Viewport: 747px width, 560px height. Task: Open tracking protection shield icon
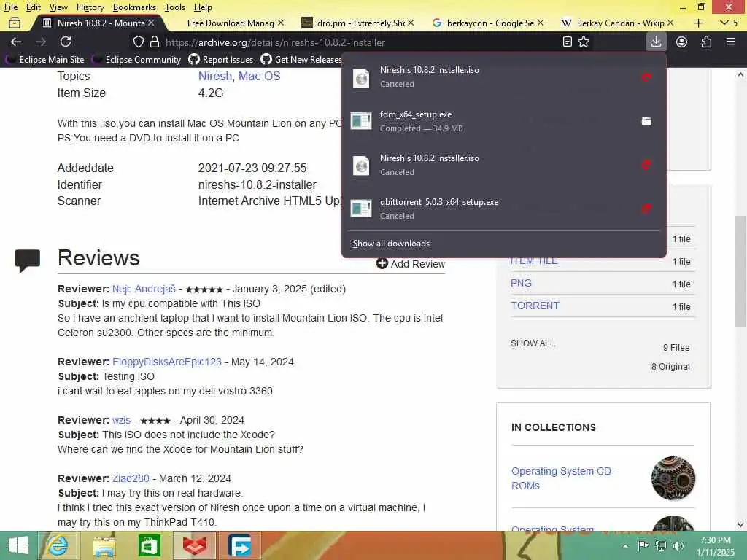tap(138, 42)
